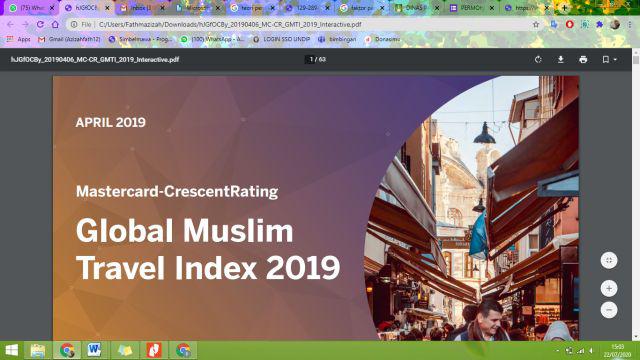This screenshot has height=360, width=640.
Task: Reload the current page
Action: tap(40, 24)
